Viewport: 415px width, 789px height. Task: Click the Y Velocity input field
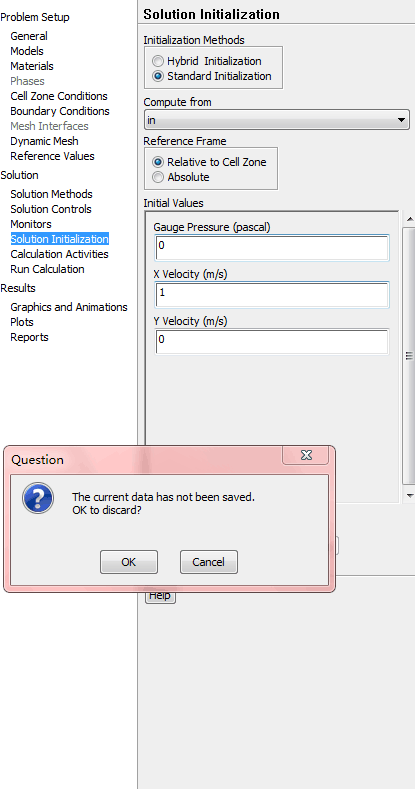coord(272,342)
